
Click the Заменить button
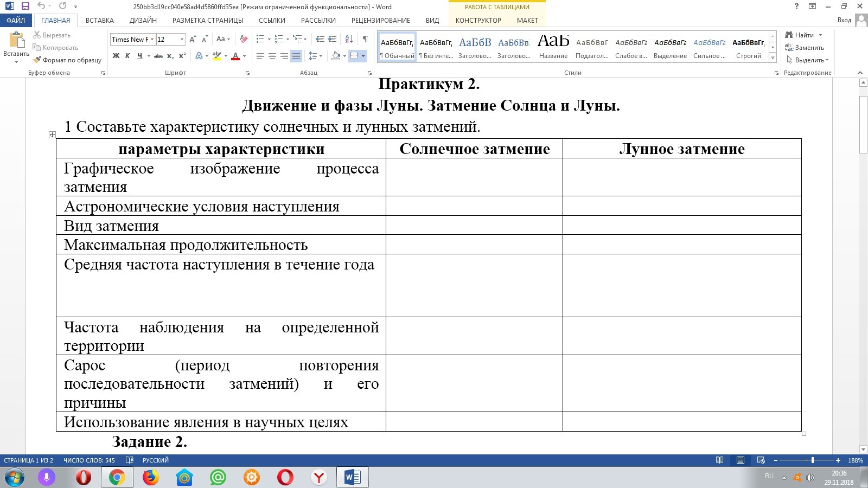pyautogui.click(x=805, y=48)
